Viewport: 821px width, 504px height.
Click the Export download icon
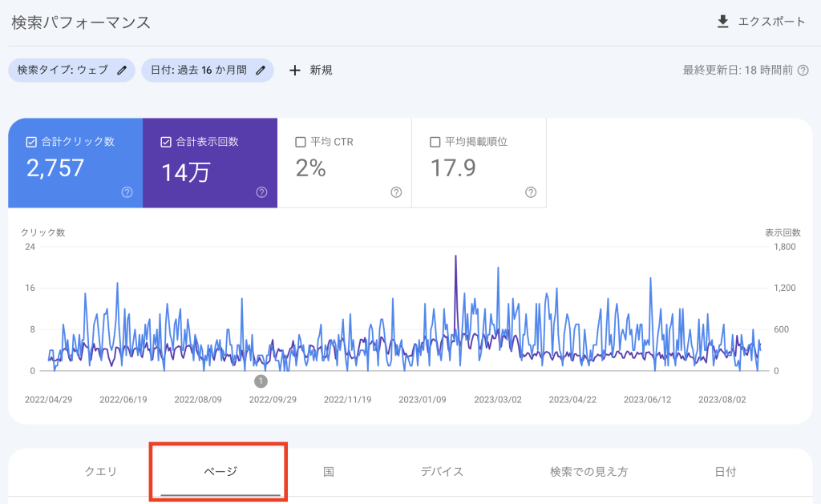click(x=722, y=22)
